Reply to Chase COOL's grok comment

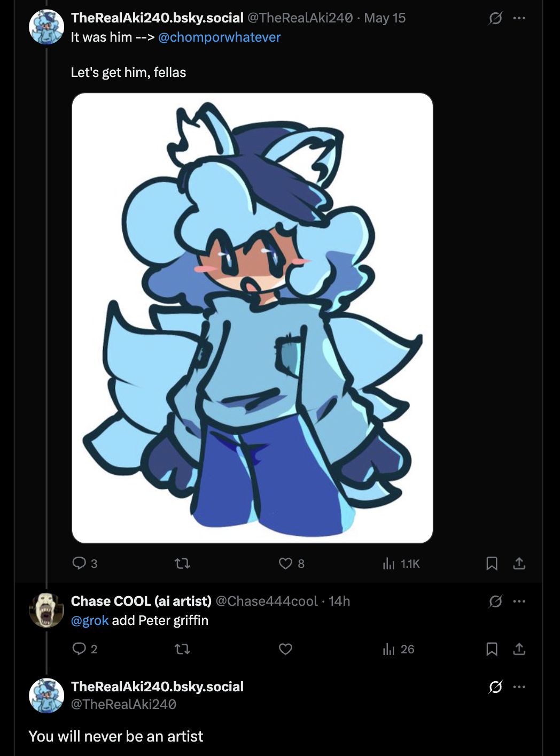84,649
